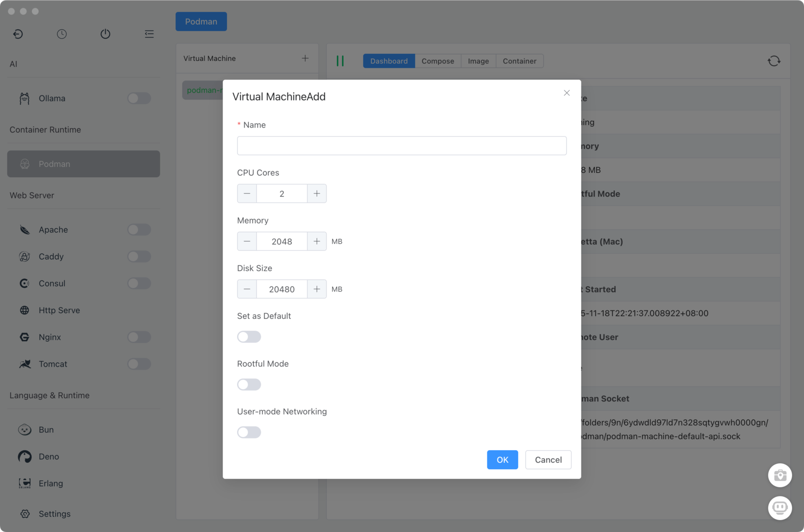Image resolution: width=804 pixels, height=532 pixels.
Task: Enable the Set as Default switch
Action: 249,337
